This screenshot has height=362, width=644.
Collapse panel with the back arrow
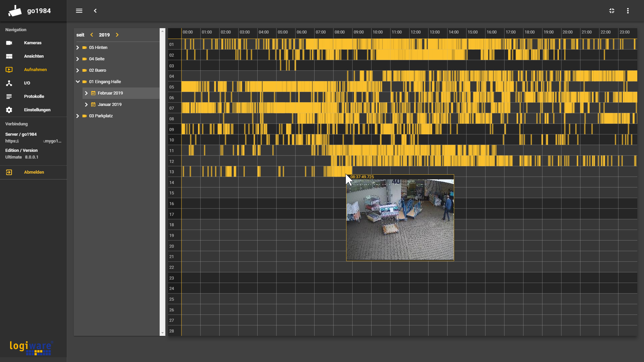click(95, 11)
